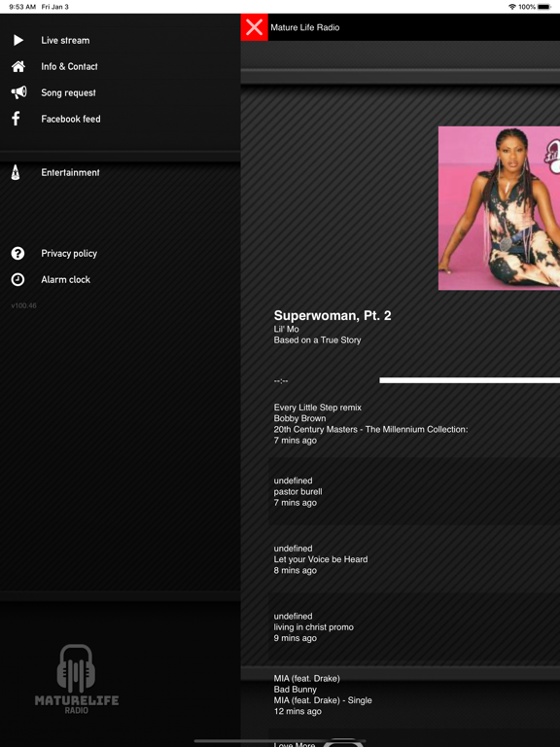Select the MIA (feat. Drake) history entry
560x747 pixels.
click(414, 694)
